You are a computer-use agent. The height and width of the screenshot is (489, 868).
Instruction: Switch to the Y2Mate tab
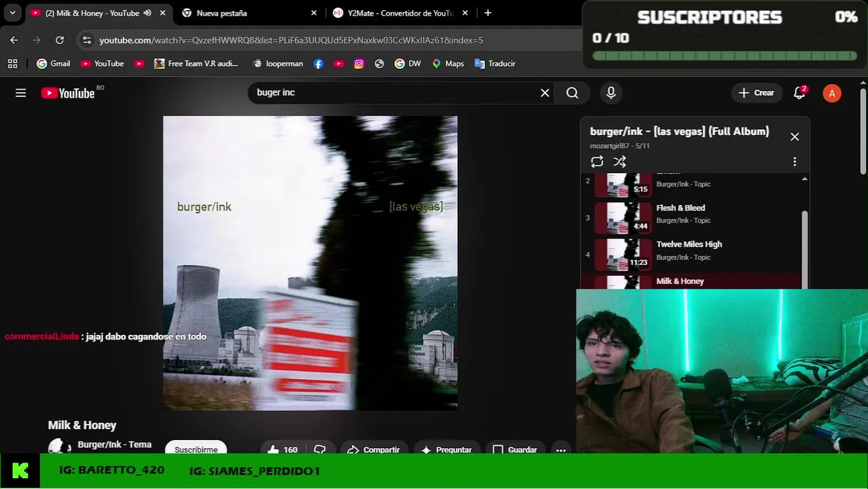pos(400,13)
